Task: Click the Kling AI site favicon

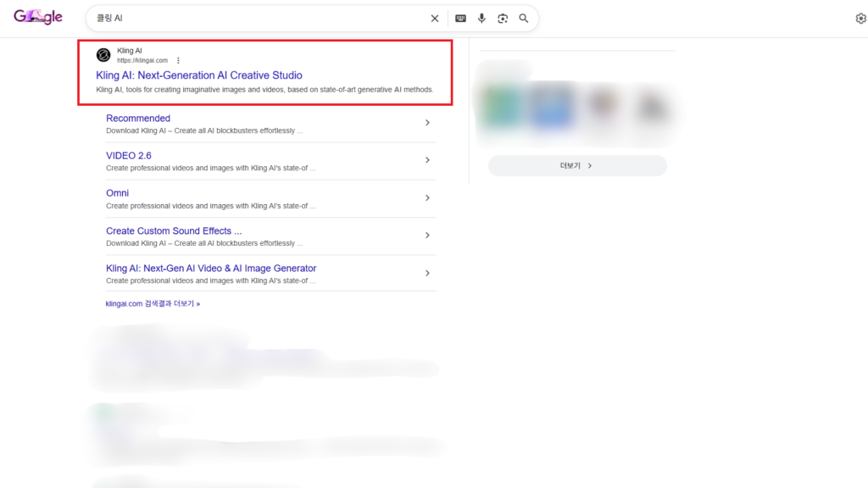Action: click(103, 55)
